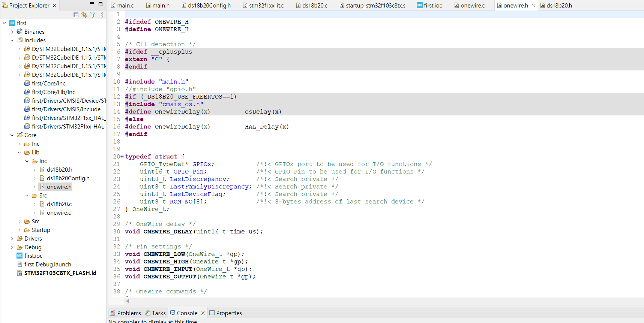
Task: Collapse the Core folder
Action: point(12,135)
